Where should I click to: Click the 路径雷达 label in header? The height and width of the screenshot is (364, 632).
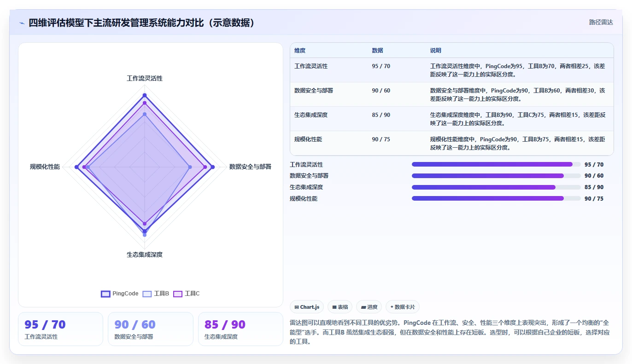pyautogui.click(x=601, y=22)
